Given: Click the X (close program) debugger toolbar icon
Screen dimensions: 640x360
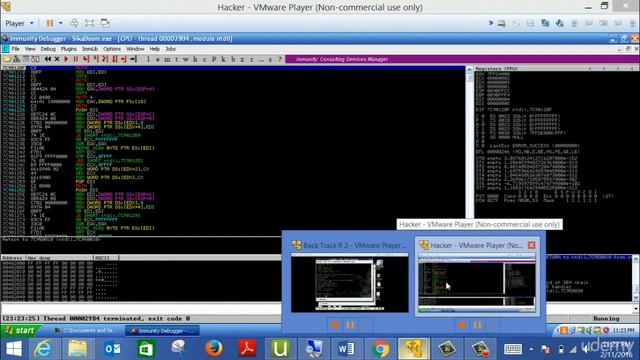Looking at the screenshot, I should coord(57,59).
